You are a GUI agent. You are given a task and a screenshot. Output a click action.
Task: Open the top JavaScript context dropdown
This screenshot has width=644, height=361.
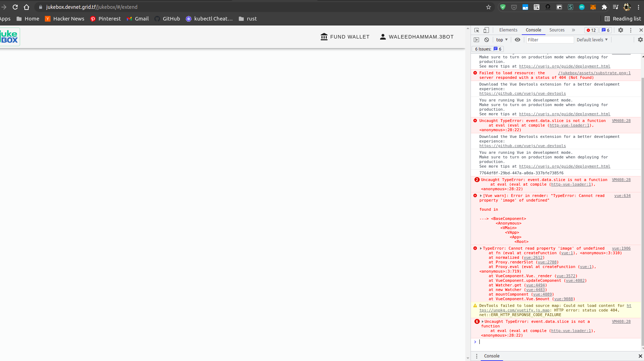[x=502, y=40]
